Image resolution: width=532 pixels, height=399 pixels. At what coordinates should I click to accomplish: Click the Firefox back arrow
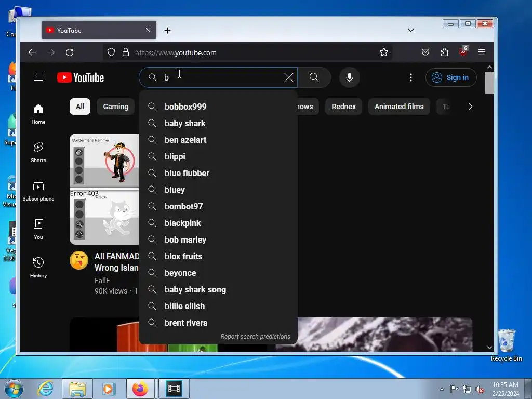(x=32, y=52)
